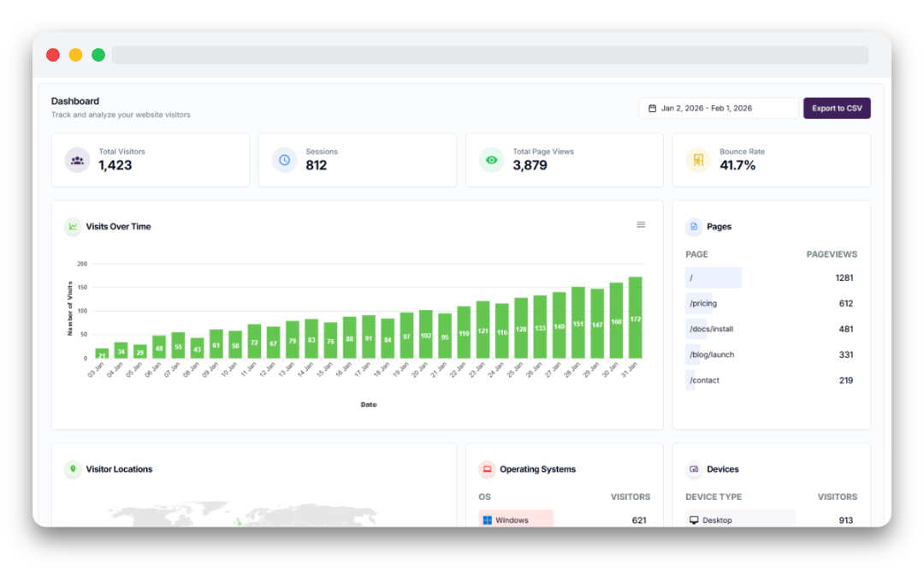Click the 31 Jan bar showing 172
Image resolution: width=924 pixels, height=572 pixels.
(635, 317)
